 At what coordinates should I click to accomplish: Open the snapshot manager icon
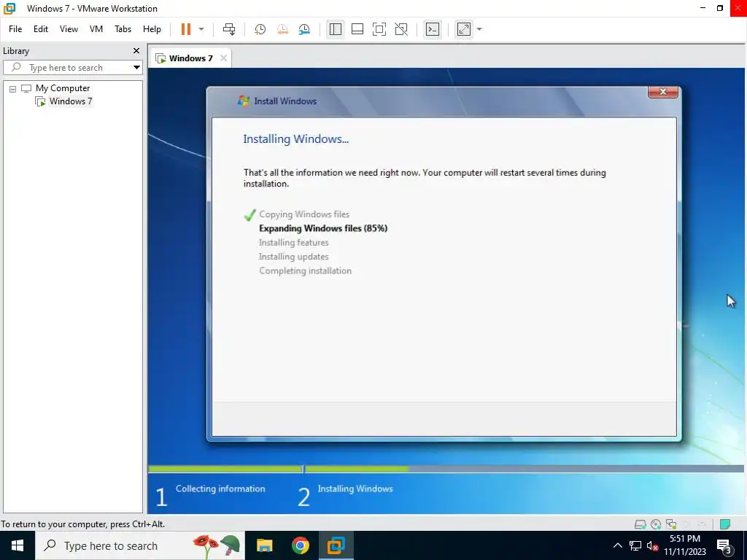coord(304,29)
